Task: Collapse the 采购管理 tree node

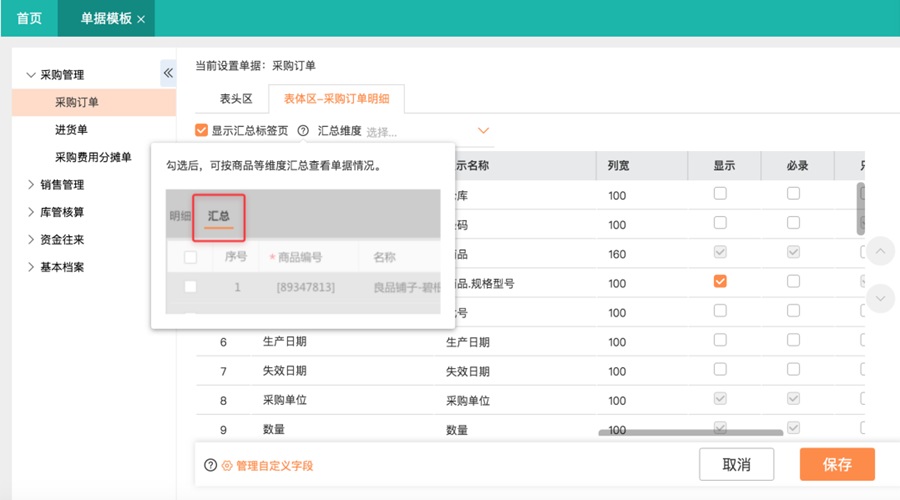Action: pyautogui.click(x=31, y=75)
